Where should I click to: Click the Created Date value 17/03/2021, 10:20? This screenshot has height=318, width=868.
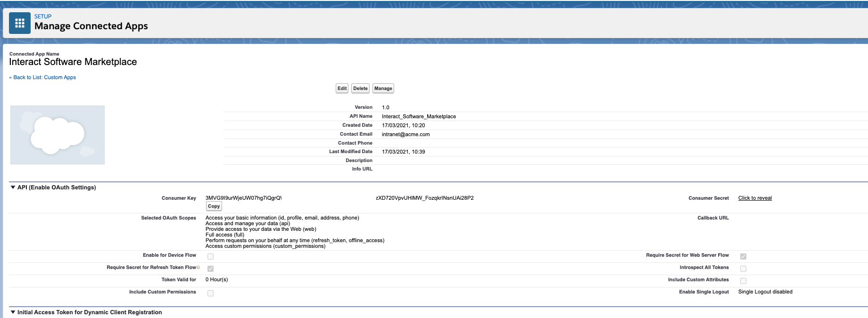tap(403, 125)
